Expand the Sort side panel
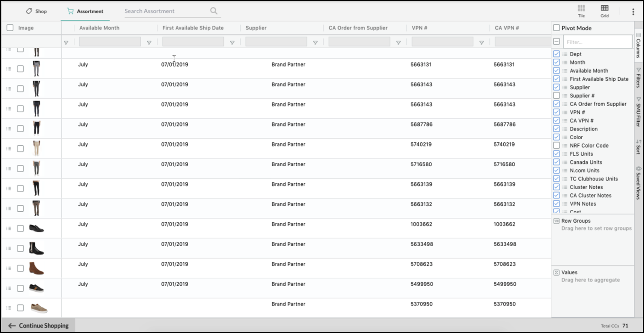This screenshot has height=333, width=644. coord(638,147)
